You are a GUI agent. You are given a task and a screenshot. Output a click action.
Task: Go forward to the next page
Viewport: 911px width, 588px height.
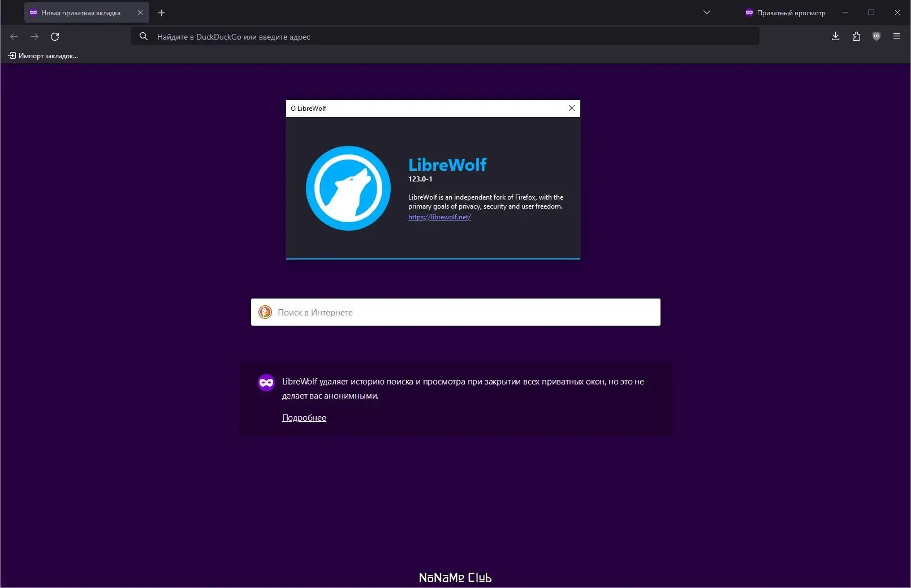[34, 37]
